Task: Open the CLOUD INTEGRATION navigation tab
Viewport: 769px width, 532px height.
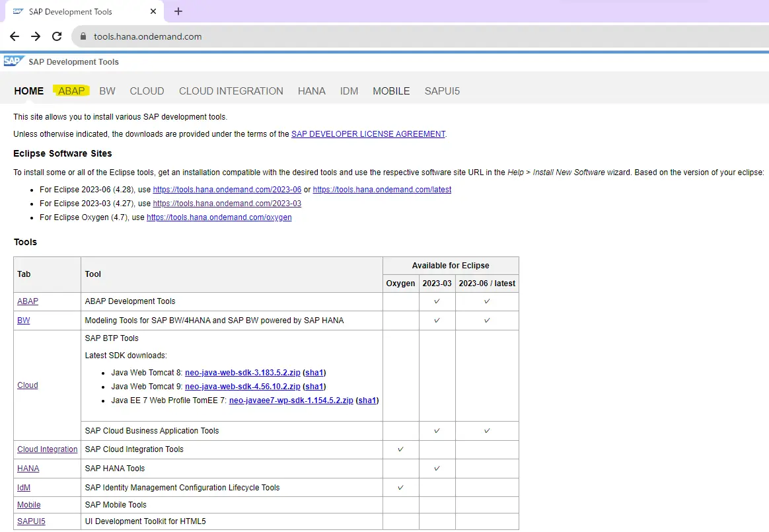Action: [x=231, y=91]
